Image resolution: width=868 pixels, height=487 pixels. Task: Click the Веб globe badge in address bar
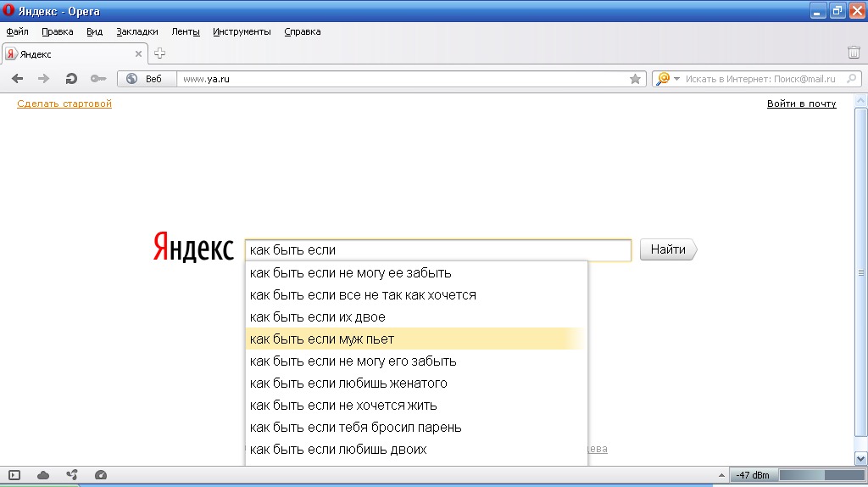[147, 79]
